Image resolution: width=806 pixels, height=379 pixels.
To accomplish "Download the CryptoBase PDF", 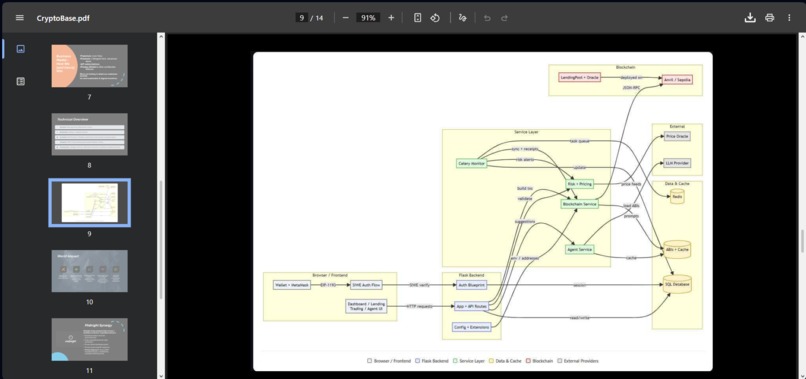I will tap(750, 17).
